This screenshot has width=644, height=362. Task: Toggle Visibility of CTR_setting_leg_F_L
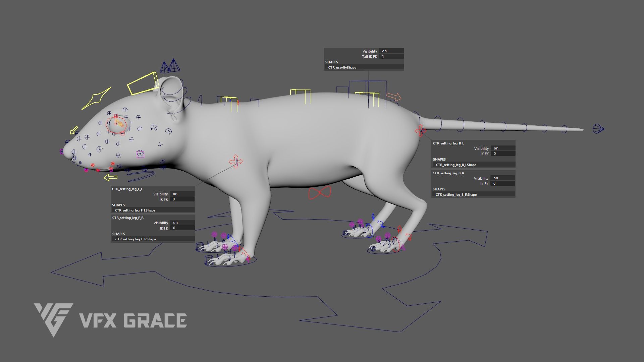coord(182,194)
